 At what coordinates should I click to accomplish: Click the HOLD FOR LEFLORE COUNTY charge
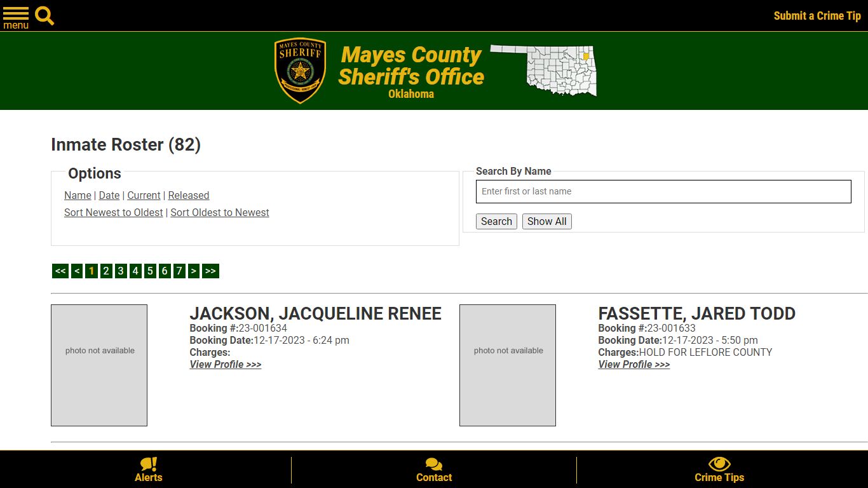(x=705, y=352)
